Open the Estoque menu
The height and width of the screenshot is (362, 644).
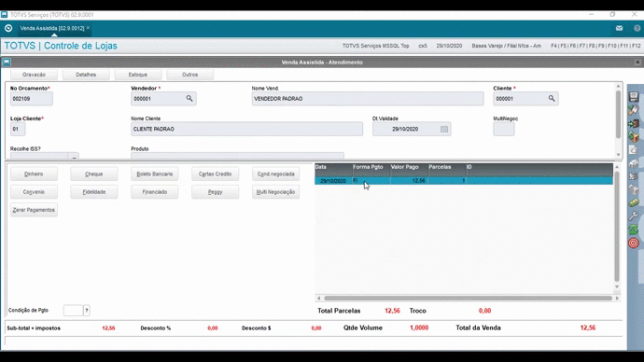tap(138, 75)
